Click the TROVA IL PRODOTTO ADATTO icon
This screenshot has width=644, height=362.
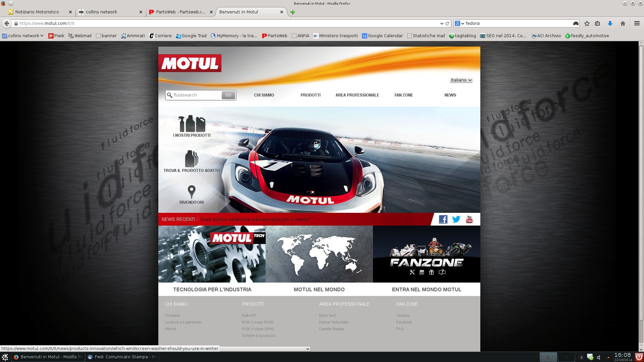click(192, 159)
